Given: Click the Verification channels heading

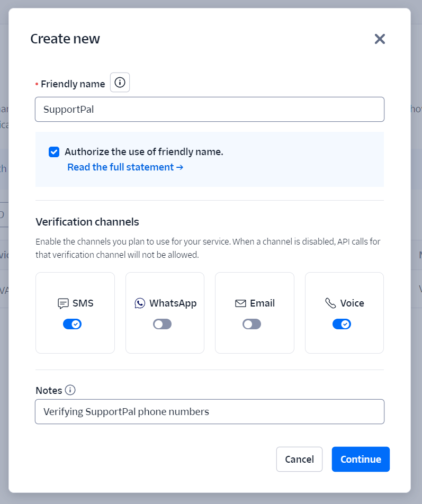Looking at the screenshot, I should click(87, 222).
